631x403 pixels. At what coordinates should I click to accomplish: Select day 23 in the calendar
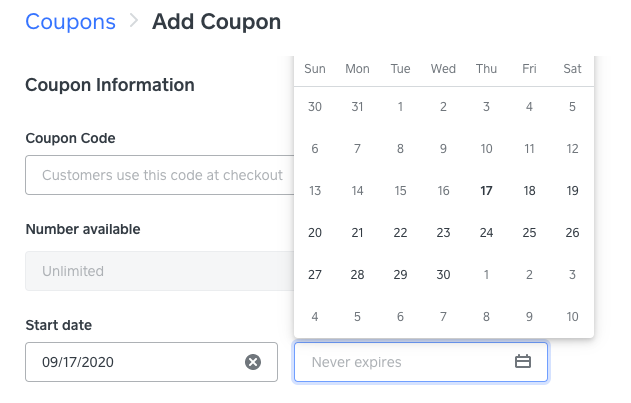coord(443,233)
